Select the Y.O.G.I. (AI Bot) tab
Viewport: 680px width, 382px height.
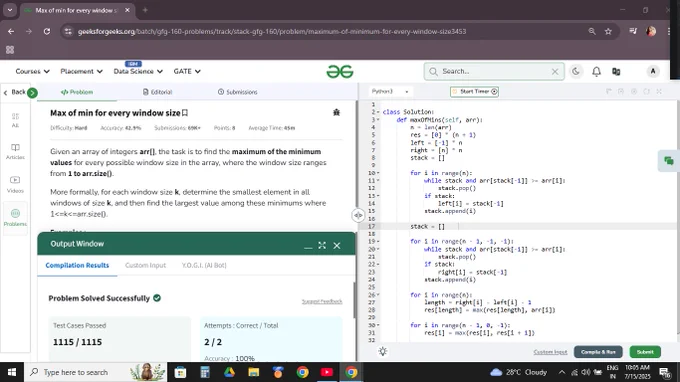(204, 265)
